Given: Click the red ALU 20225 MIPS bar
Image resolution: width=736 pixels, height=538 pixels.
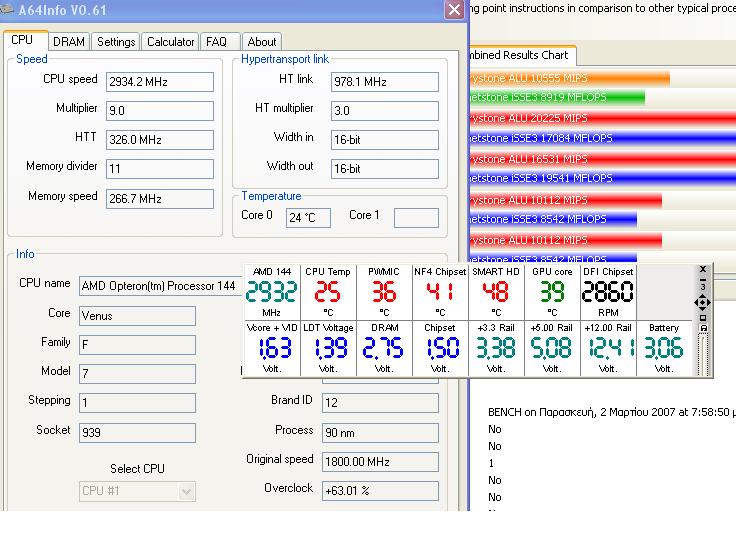Looking at the screenshot, I should (603, 118).
